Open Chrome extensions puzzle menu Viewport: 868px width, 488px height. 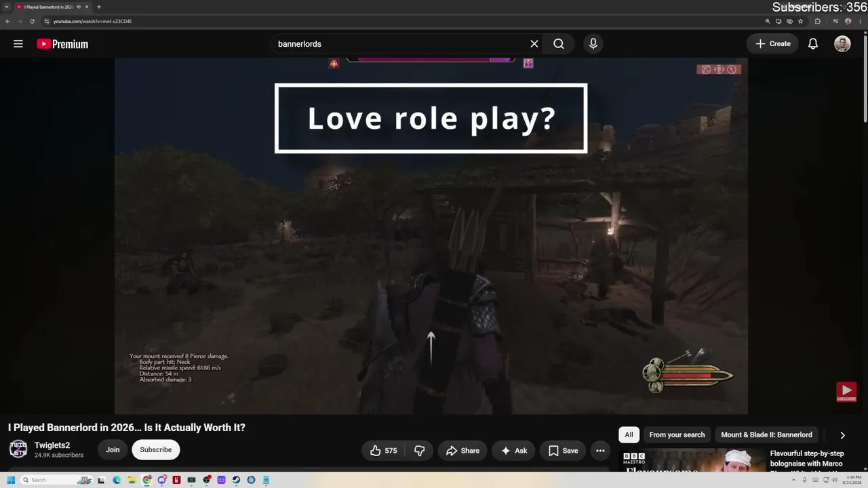[817, 21]
